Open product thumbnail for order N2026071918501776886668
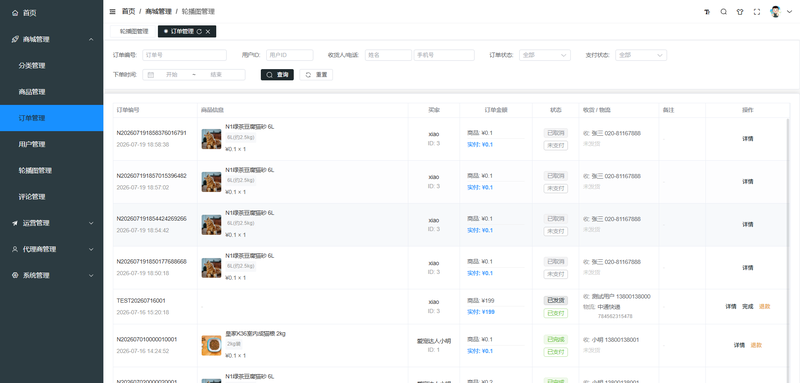 (x=211, y=268)
